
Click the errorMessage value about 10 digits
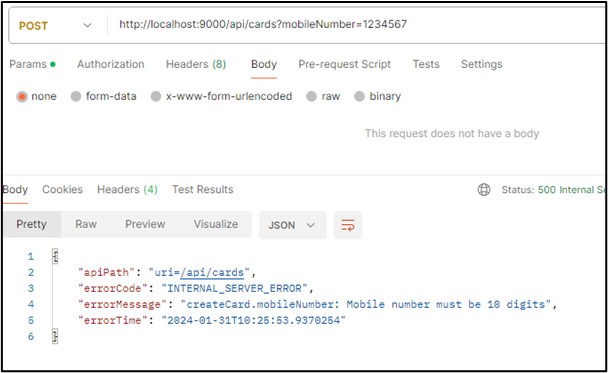pos(366,304)
